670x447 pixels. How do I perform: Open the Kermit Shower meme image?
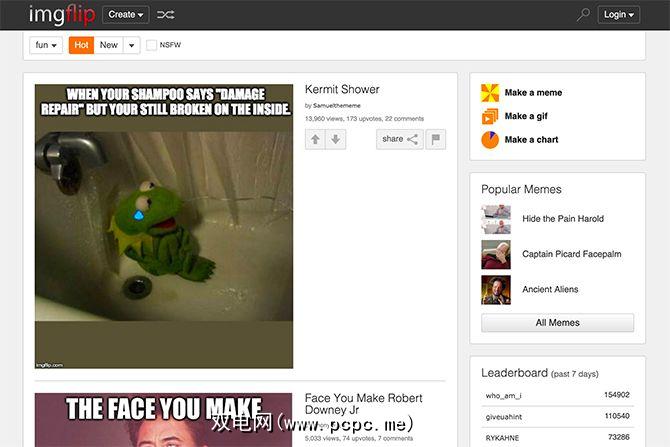tap(164, 226)
